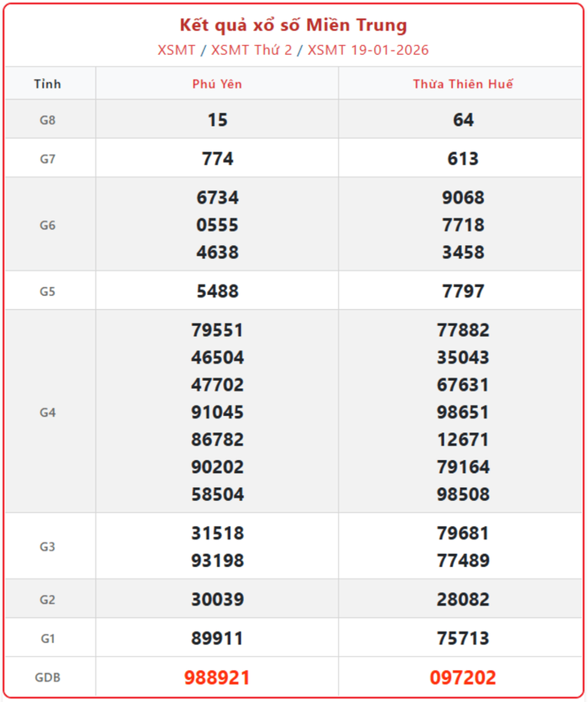Select Thừa Thiên Huế G2 number 28082
This screenshot has height=702, width=588.
tap(463, 599)
